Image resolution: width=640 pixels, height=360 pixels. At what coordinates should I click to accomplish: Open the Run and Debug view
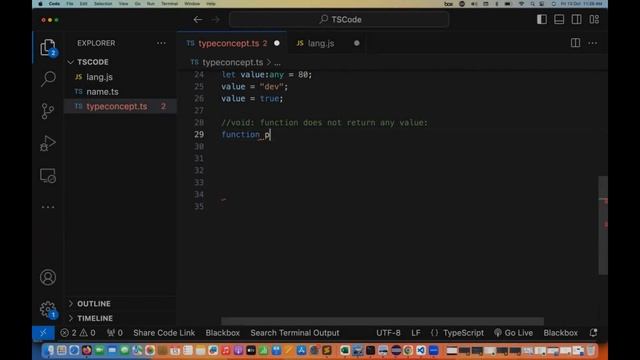point(48,143)
